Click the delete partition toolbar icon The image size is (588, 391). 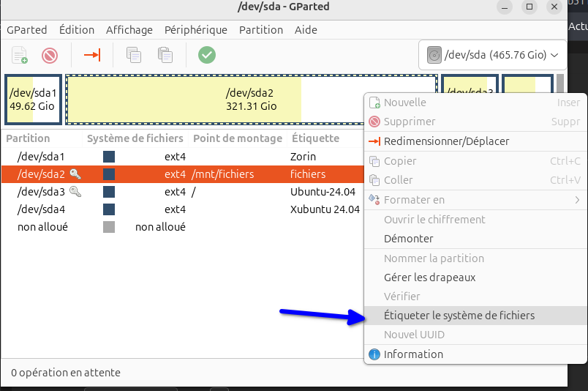(50, 55)
